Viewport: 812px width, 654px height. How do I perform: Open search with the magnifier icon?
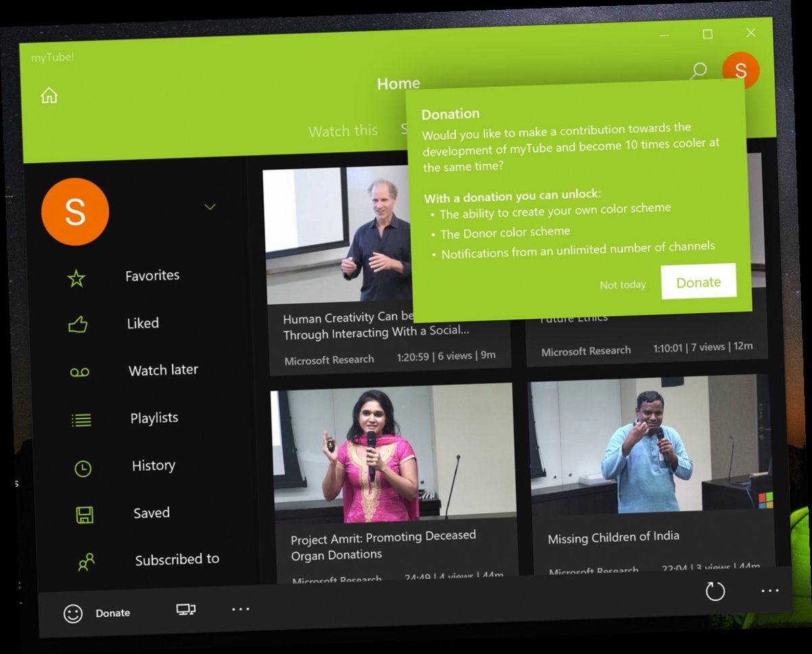698,70
